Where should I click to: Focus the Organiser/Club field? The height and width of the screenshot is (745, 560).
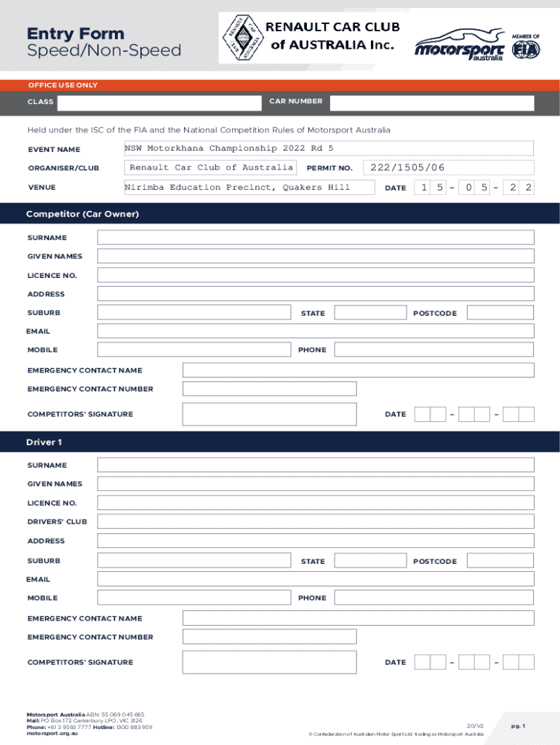coord(210,168)
